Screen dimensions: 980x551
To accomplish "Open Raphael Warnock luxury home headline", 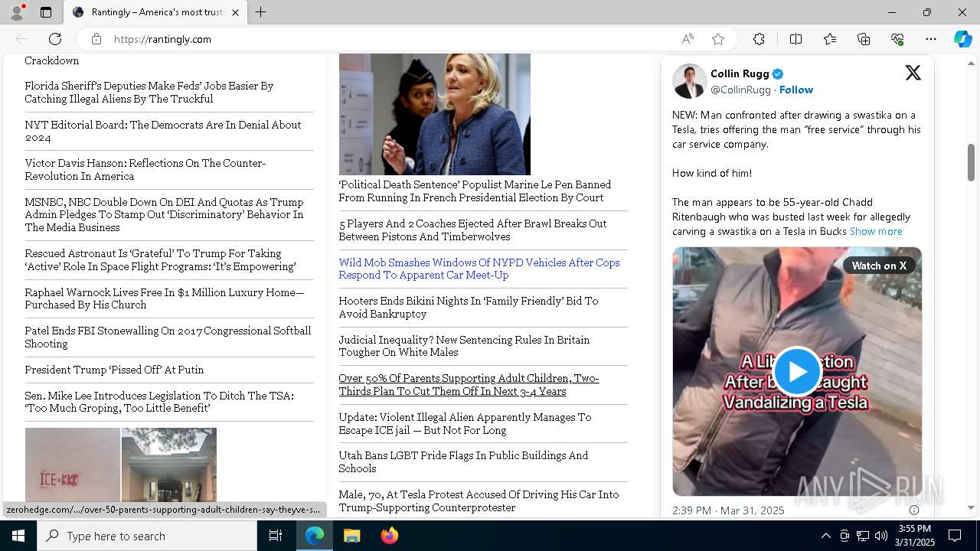I will tap(165, 298).
